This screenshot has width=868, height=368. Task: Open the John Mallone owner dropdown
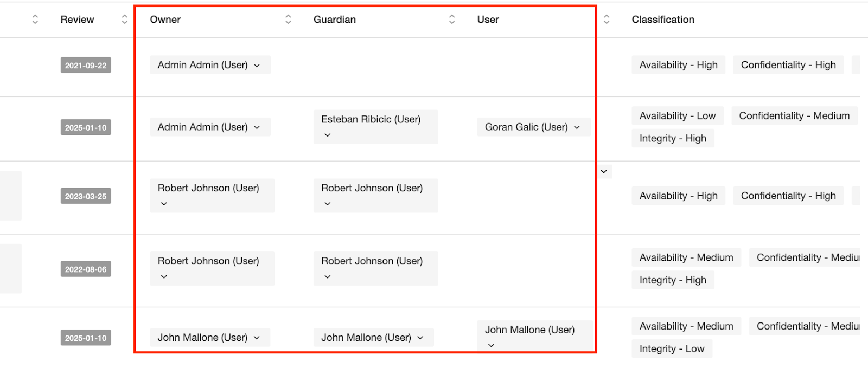tap(210, 338)
